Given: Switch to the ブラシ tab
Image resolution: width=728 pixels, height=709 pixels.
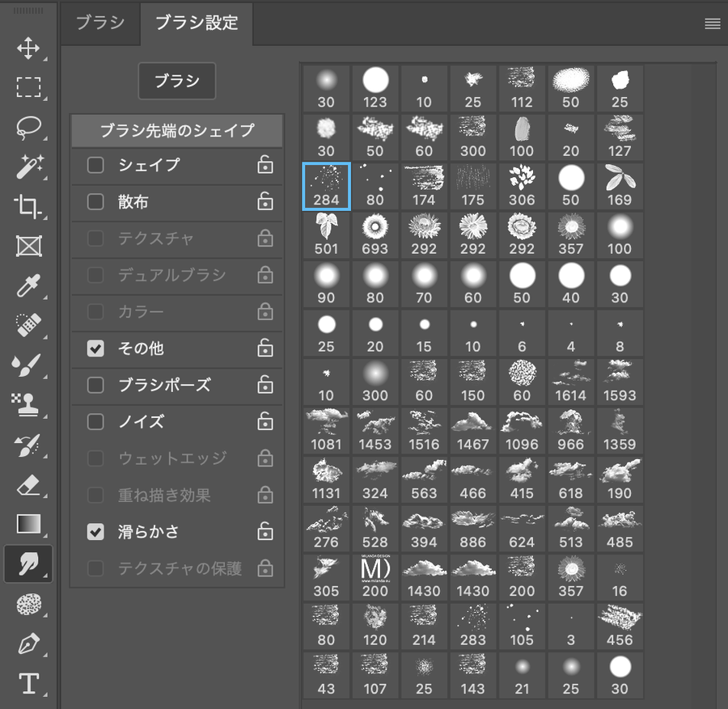Looking at the screenshot, I should click(x=100, y=23).
